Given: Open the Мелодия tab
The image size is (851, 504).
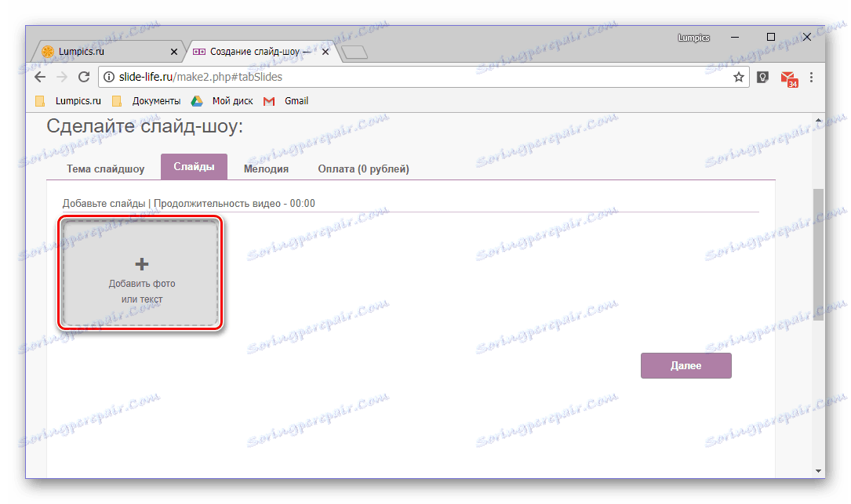Looking at the screenshot, I should point(266,169).
